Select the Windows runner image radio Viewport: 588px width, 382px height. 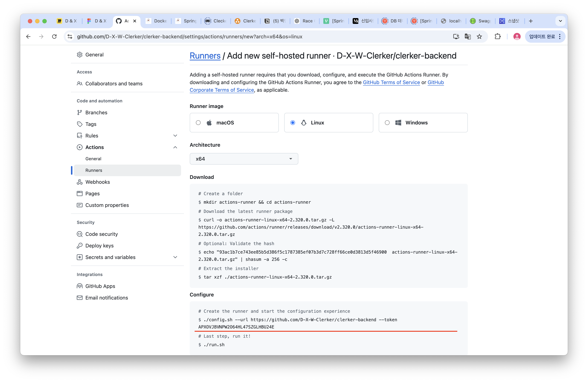coord(387,123)
